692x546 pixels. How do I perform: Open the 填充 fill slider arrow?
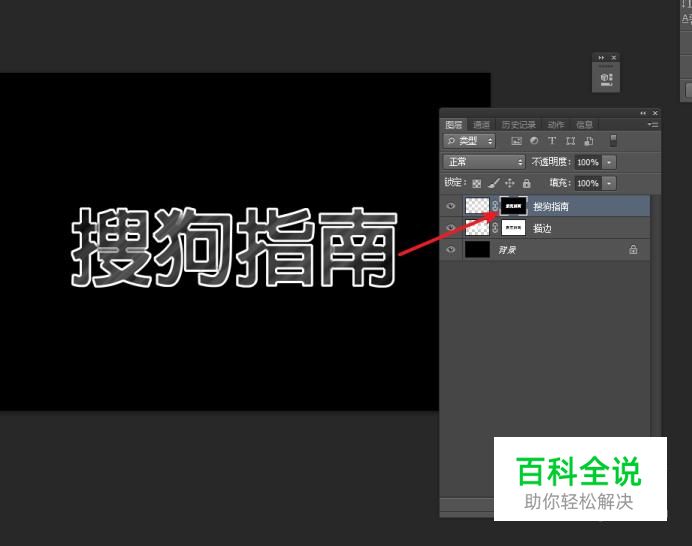point(609,183)
